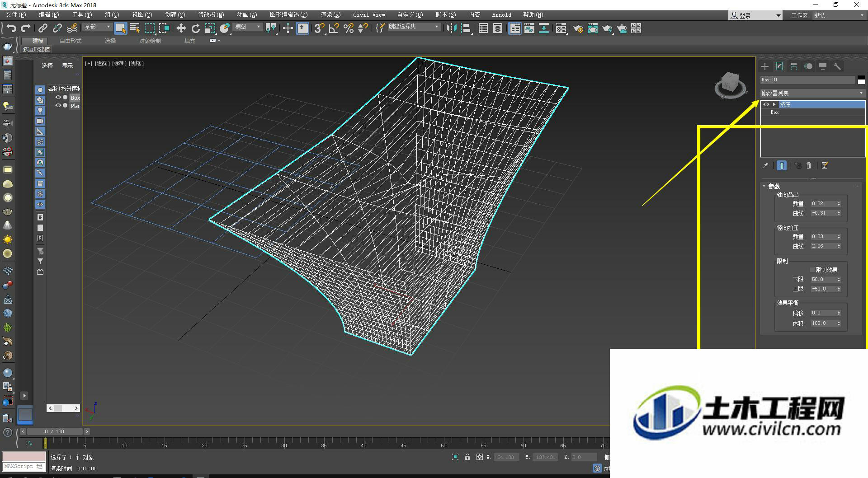Screen dimensions: 868x478
Task: Click the 0 / 100 time slider
Action: tap(54, 431)
